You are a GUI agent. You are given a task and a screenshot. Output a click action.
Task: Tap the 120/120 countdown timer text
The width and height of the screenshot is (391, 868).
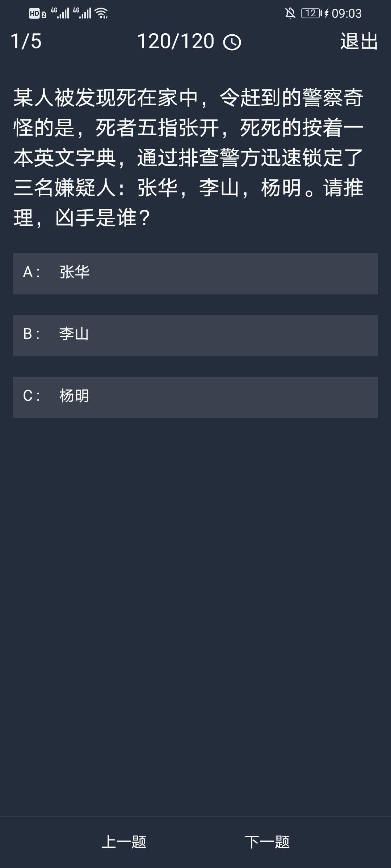tap(176, 41)
